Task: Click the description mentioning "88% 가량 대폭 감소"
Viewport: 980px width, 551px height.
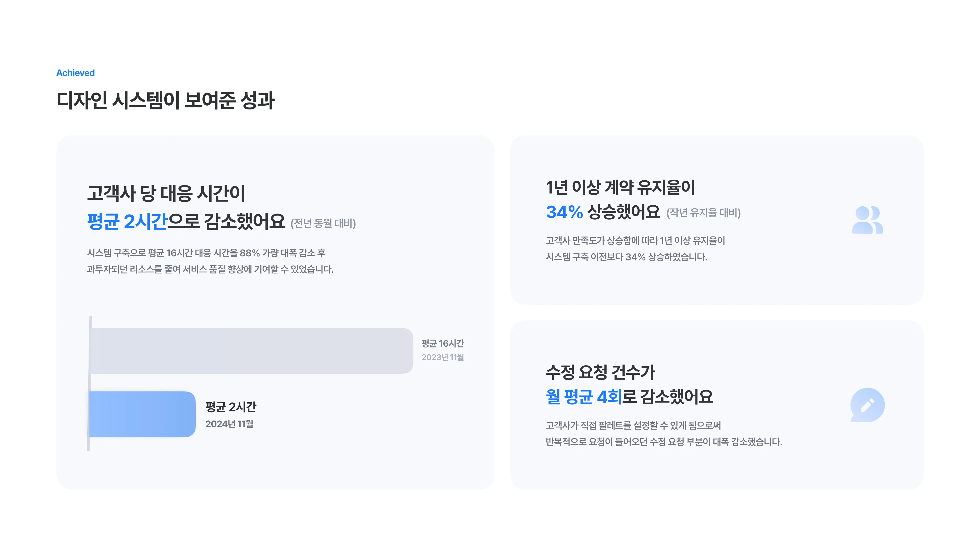Action: click(x=206, y=253)
